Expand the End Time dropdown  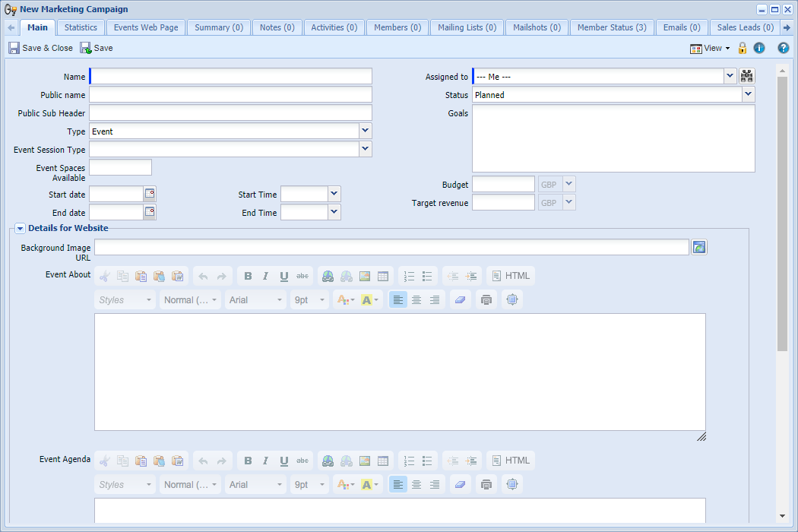[x=334, y=212]
